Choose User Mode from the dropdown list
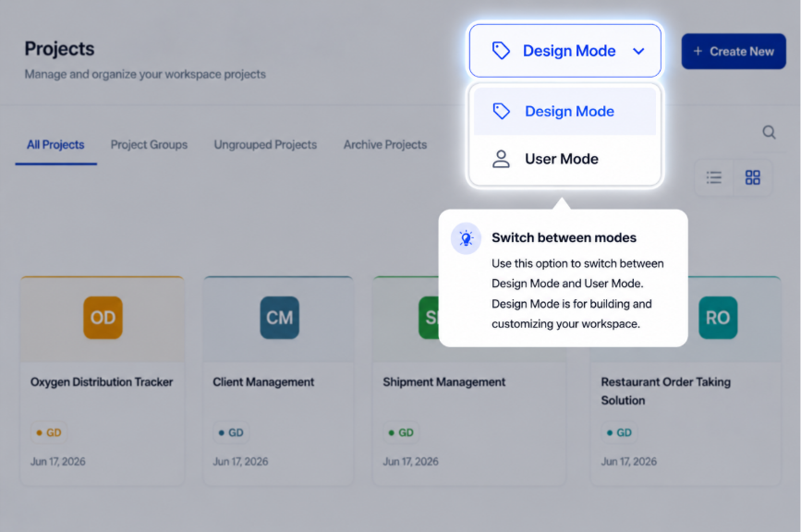Viewport: 801px width, 532px height. 565,159
